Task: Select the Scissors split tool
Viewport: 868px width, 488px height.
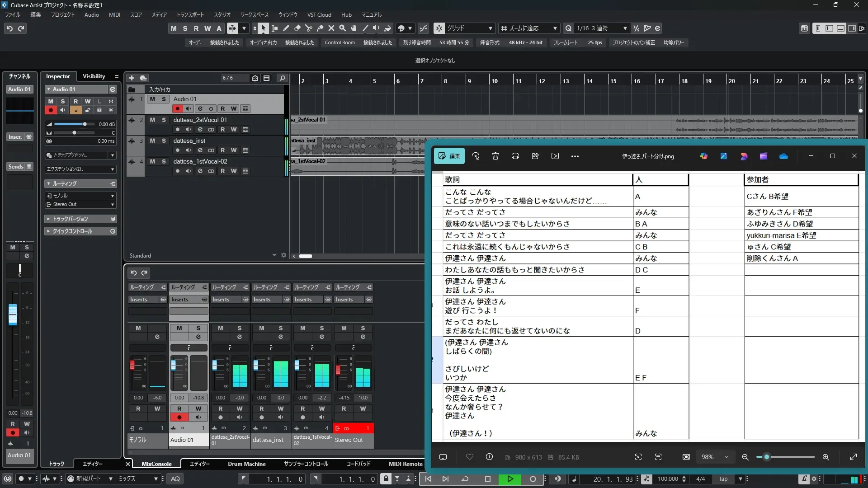Action: (309, 28)
